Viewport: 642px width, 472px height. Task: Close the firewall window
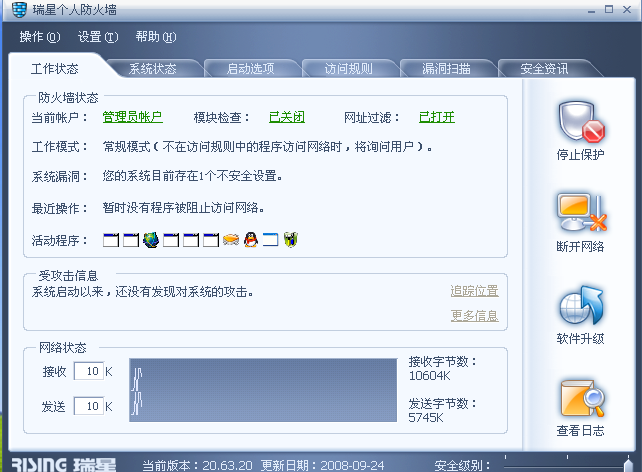(627, 9)
